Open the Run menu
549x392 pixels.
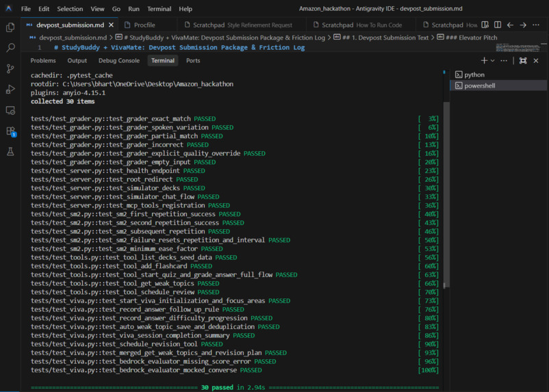tap(133, 9)
